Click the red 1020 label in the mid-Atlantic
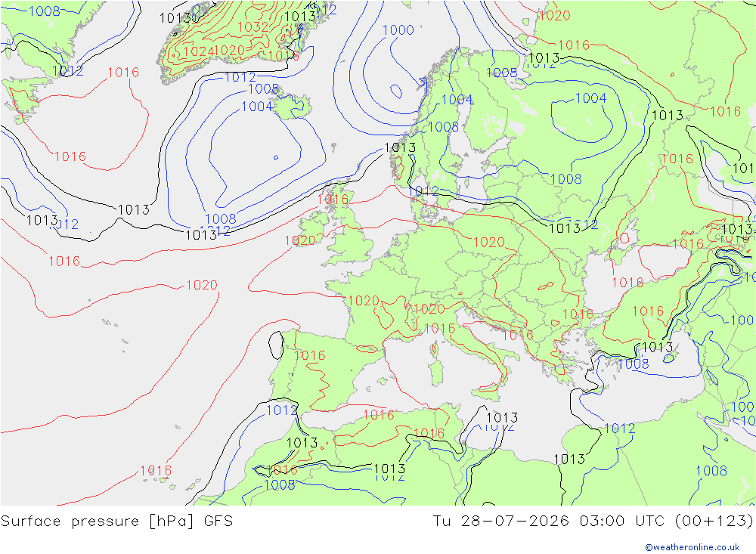This screenshot has width=756, height=554. (x=202, y=285)
